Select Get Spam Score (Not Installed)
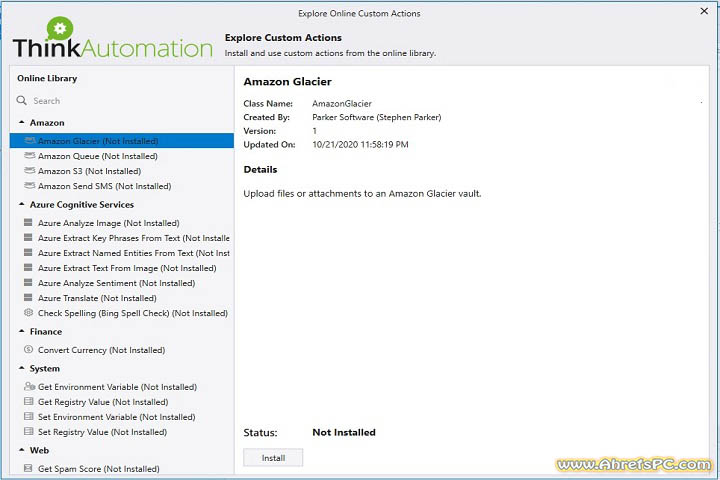Viewport: 720px width, 480px height. 122,469
